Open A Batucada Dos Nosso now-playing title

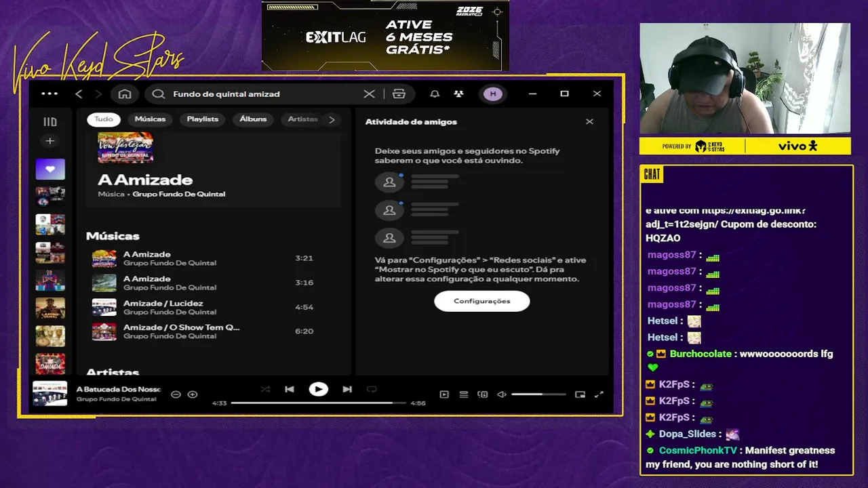[119, 389]
